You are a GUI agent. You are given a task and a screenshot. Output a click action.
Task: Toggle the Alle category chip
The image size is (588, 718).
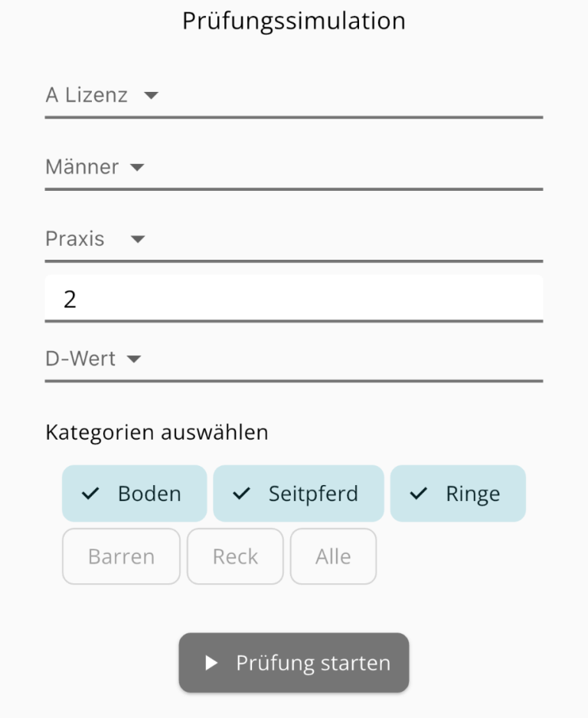(x=333, y=556)
